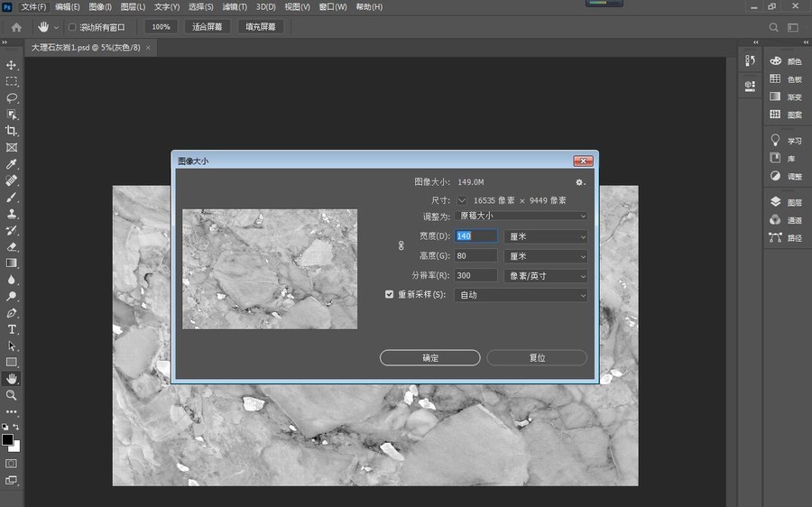Click the 100% zoom button
The image size is (812, 507).
coord(161,27)
